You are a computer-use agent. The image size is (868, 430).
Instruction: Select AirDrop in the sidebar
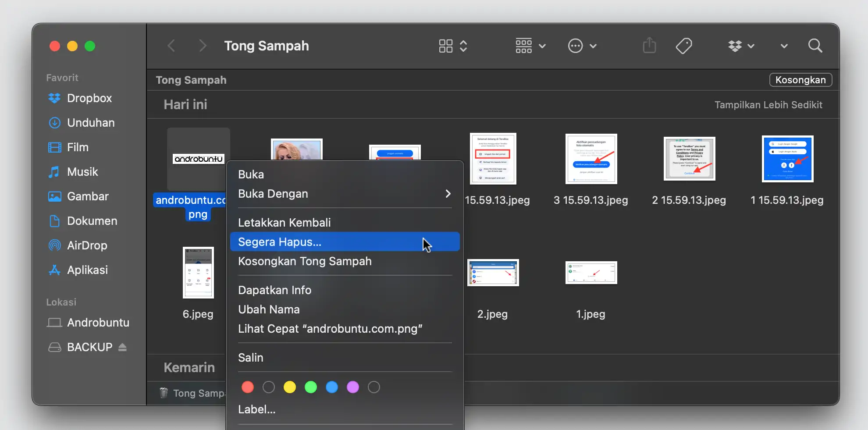coord(87,245)
